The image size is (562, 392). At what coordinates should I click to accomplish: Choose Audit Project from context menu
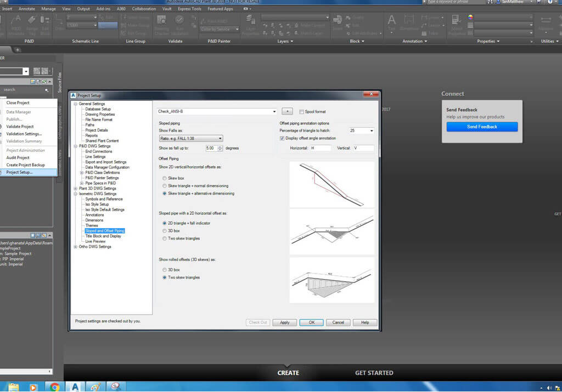point(18,157)
